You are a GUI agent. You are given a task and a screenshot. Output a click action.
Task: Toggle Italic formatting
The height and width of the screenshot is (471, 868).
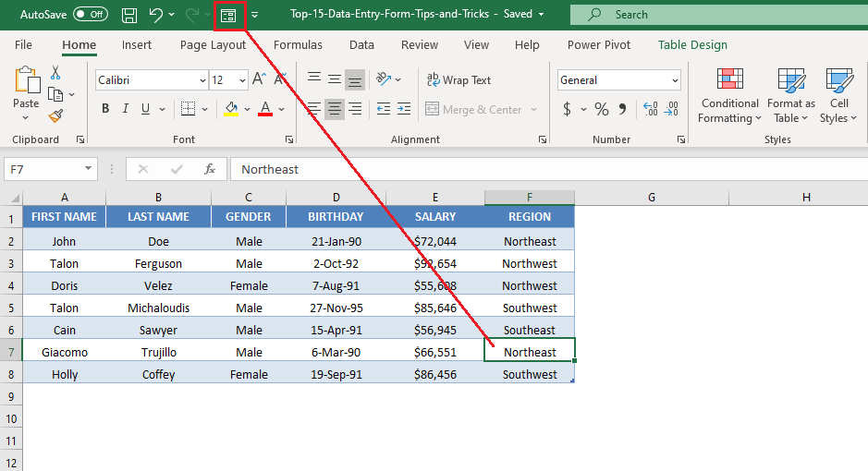[126, 109]
